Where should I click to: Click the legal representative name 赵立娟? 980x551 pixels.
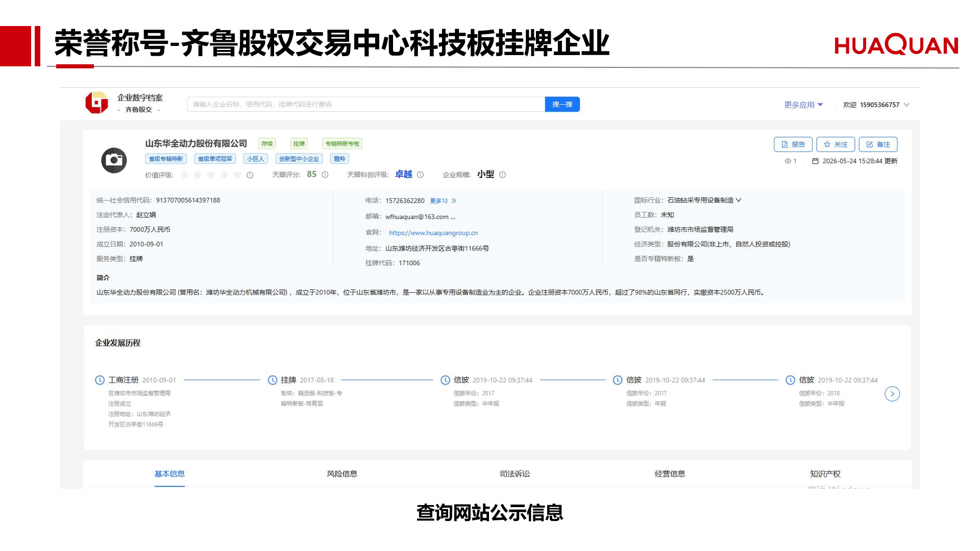coord(146,215)
